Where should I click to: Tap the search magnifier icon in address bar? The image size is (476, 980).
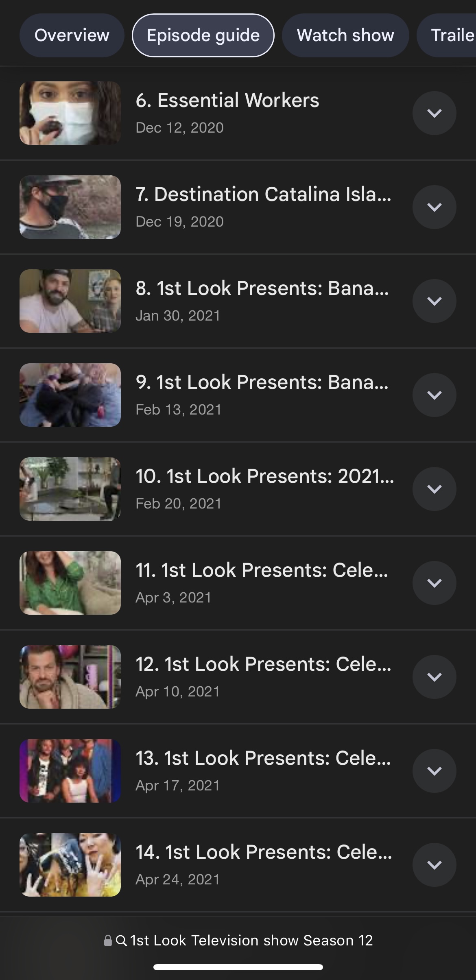tap(121, 941)
